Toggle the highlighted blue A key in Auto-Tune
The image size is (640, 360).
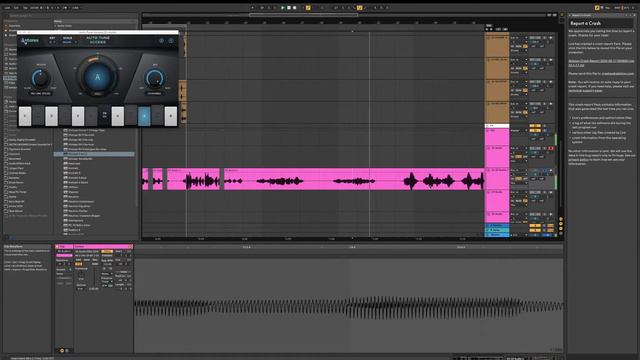click(144, 116)
